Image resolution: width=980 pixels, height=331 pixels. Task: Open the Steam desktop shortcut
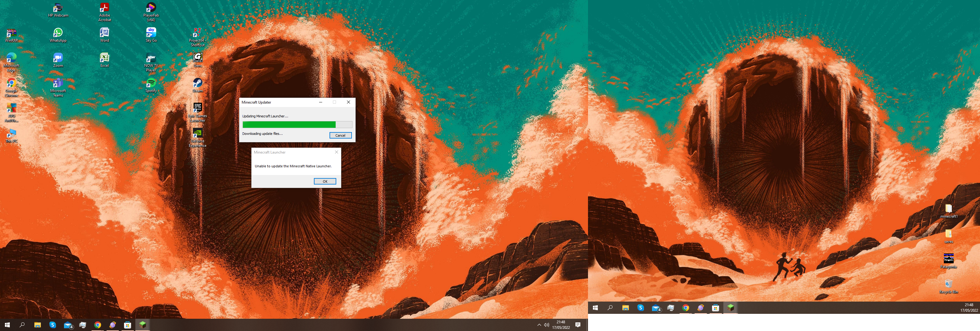tap(198, 83)
